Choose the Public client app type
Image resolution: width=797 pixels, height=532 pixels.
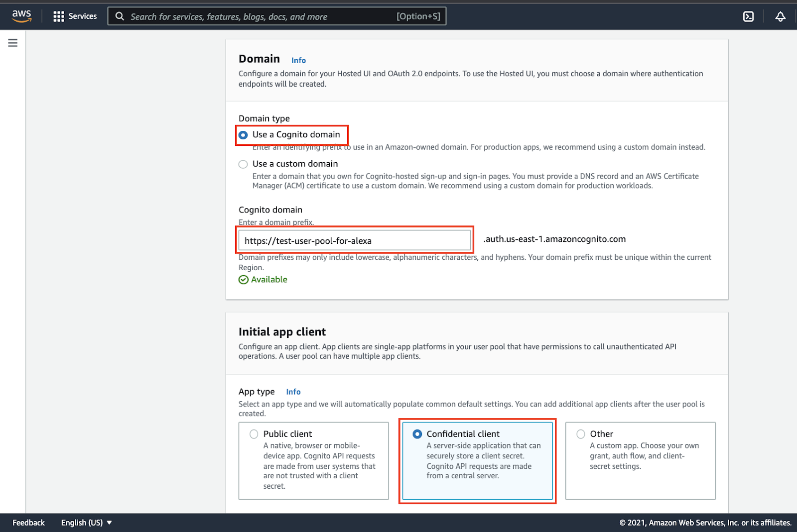tap(254, 434)
